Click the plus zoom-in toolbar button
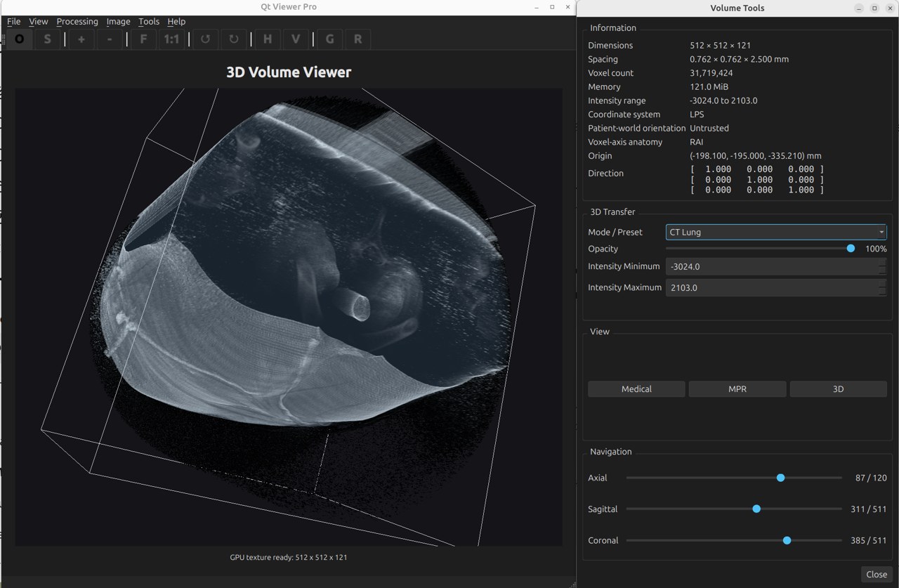The height and width of the screenshot is (588, 899). 81,39
